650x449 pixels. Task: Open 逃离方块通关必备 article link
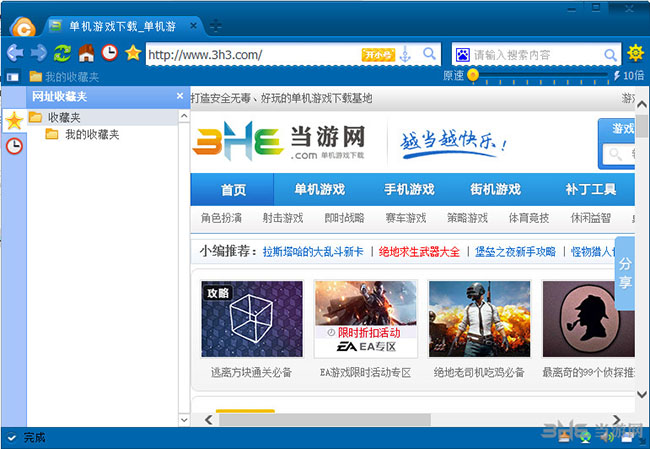click(251, 372)
